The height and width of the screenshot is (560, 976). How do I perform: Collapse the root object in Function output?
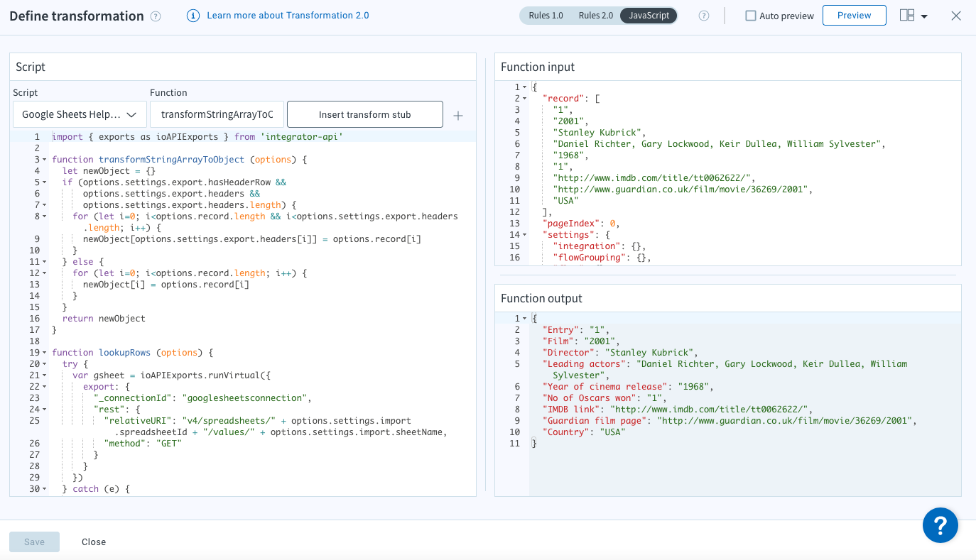(x=525, y=319)
